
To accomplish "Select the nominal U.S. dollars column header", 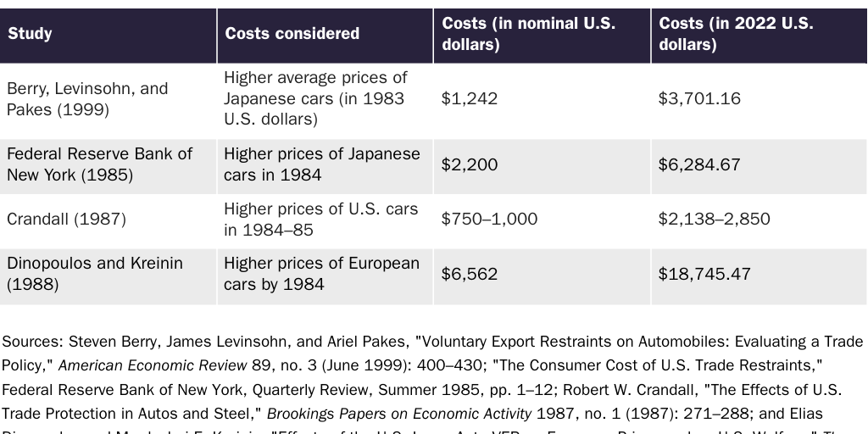I will [528, 34].
